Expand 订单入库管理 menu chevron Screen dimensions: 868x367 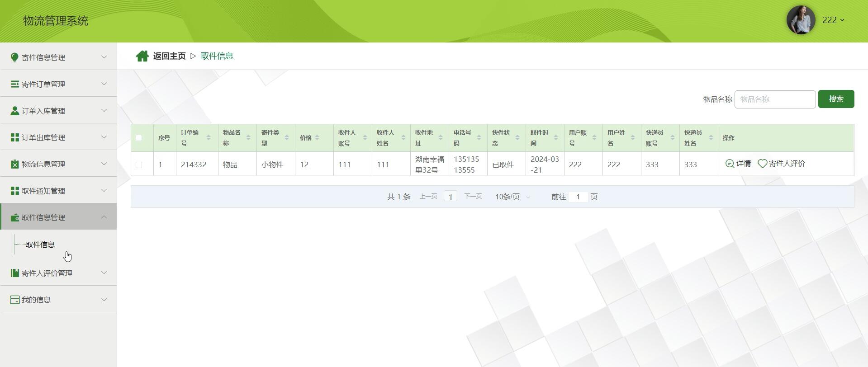[104, 110]
